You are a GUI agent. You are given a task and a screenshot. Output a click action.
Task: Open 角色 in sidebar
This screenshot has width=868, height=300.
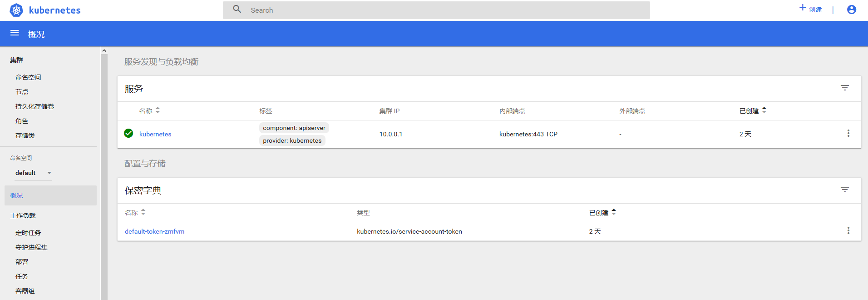[22, 121]
